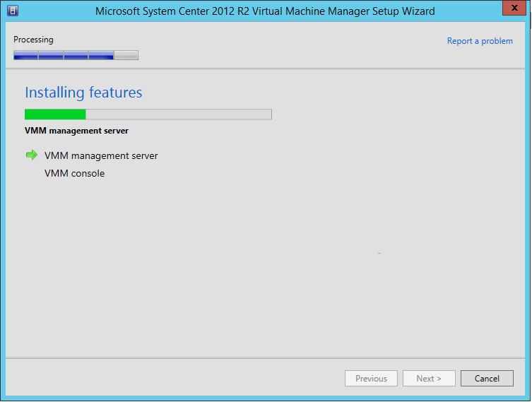
Task: Close the Setup Wizard window
Action: [514, 8]
